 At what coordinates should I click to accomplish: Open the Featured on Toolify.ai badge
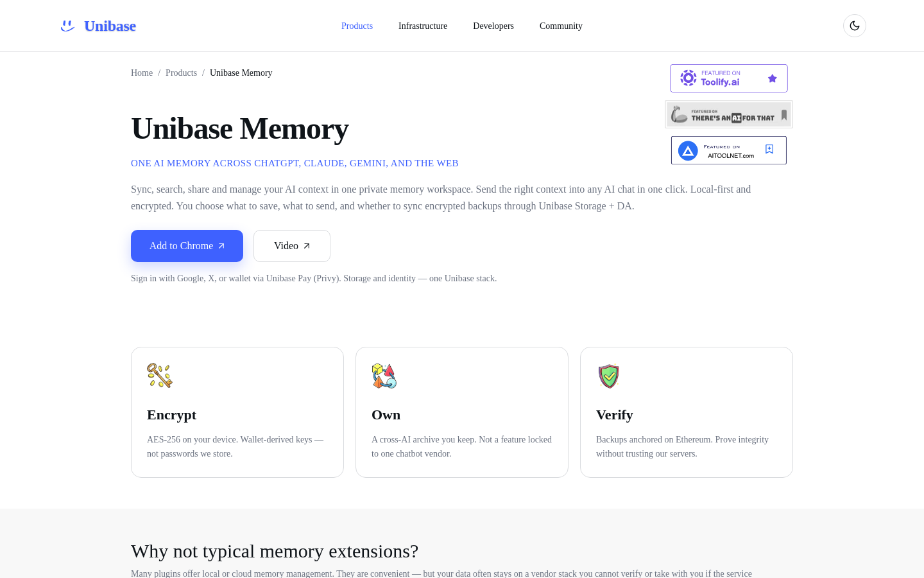click(729, 78)
